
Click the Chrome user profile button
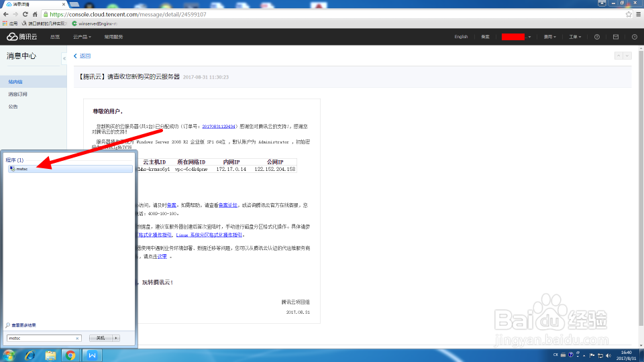pos(602,3)
